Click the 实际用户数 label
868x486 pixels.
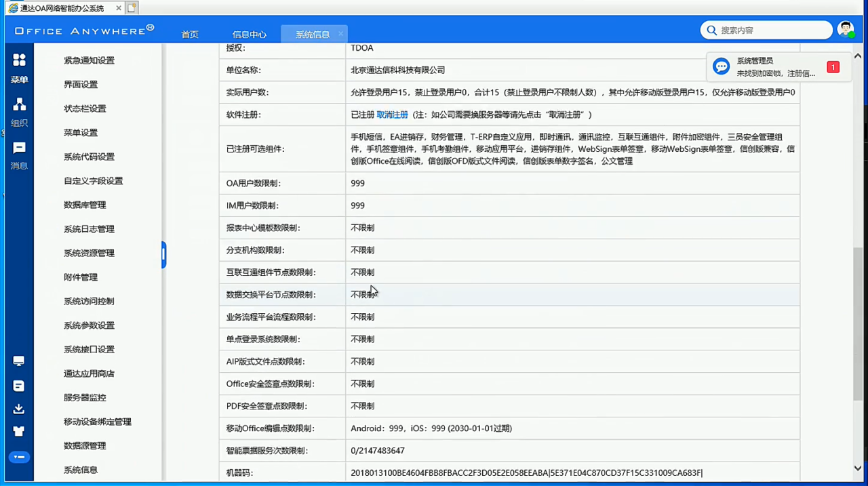tap(248, 92)
